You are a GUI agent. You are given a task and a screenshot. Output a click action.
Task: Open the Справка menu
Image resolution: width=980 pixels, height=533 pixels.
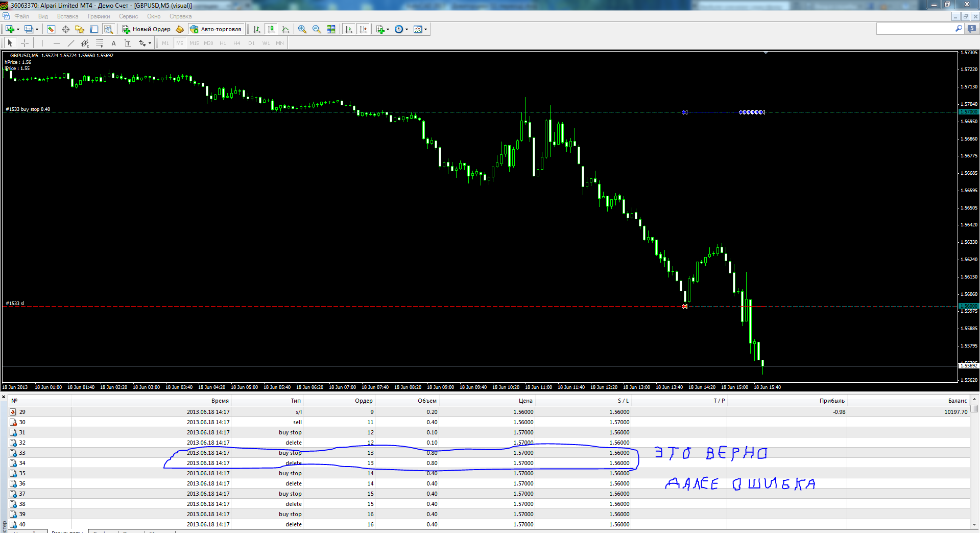pos(181,16)
